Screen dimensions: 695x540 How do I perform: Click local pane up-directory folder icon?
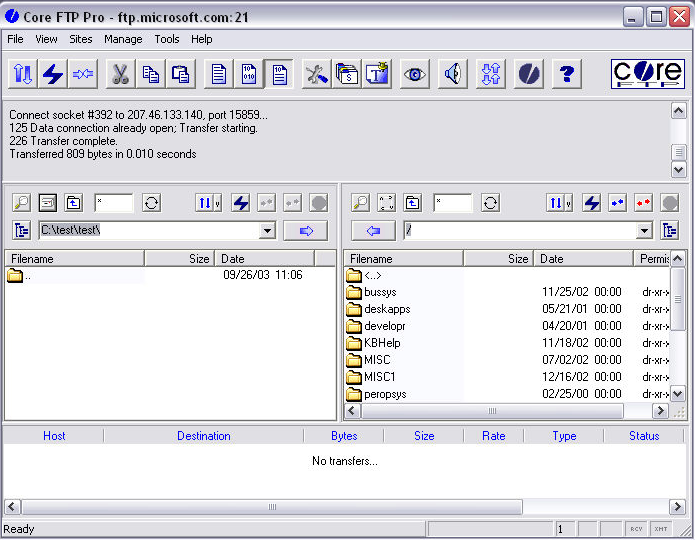coord(74,203)
